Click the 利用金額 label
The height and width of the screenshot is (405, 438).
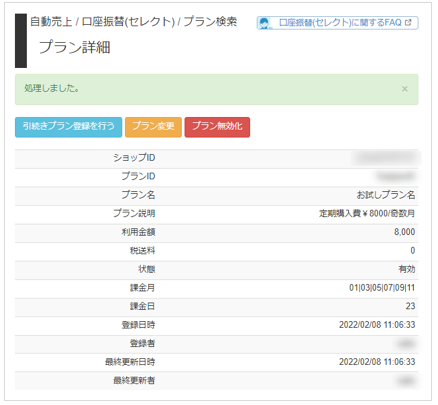pos(138,232)
